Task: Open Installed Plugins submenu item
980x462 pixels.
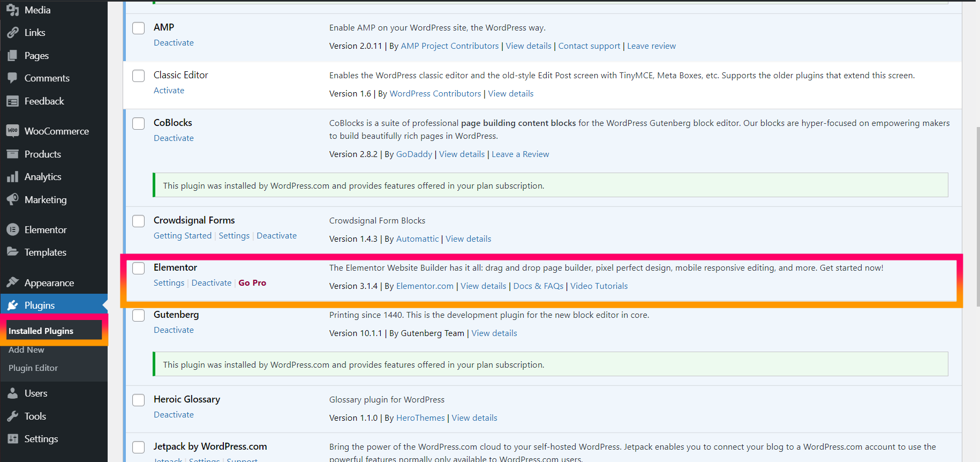Action: [x=41, y=331]
